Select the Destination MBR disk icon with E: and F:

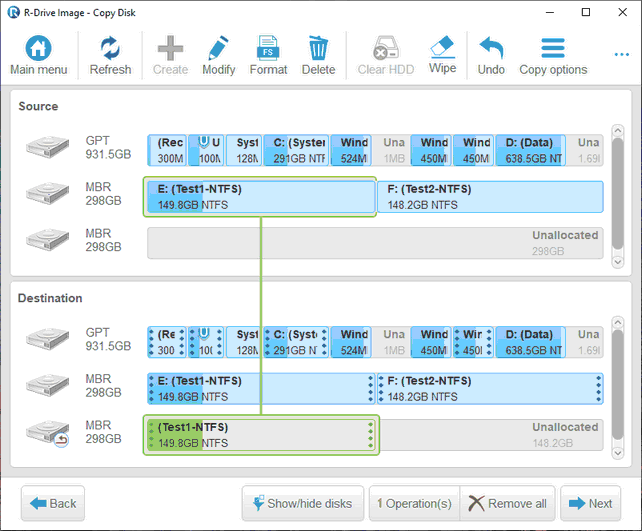(47, 385)
